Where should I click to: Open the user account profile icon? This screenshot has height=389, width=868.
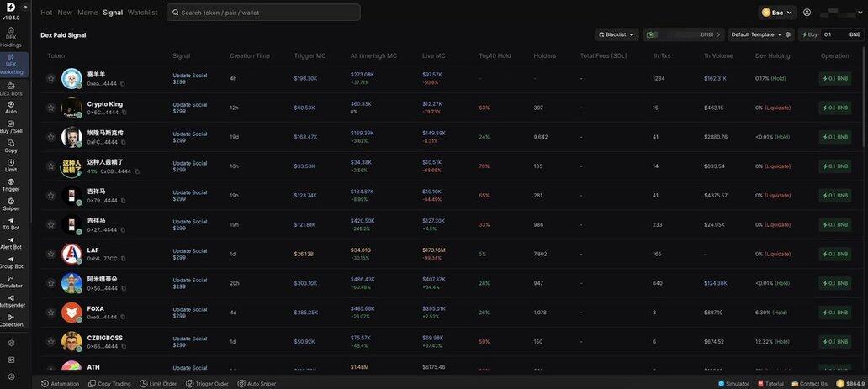tap(807, 13)
